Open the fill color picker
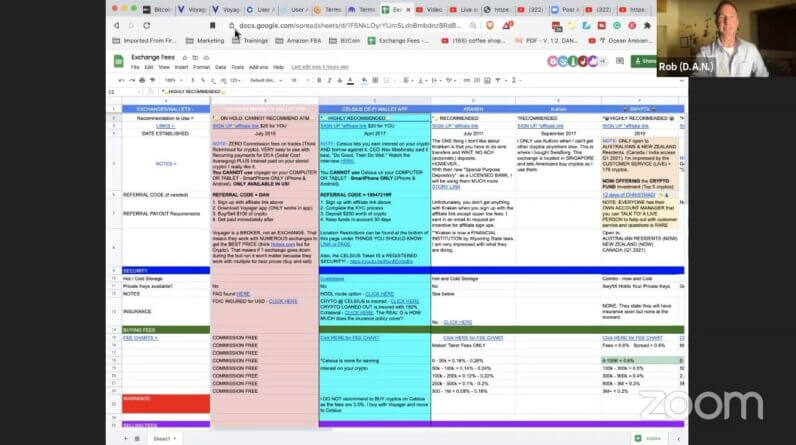The width and height of the screenshot is (796, 445). coord(364,80)
